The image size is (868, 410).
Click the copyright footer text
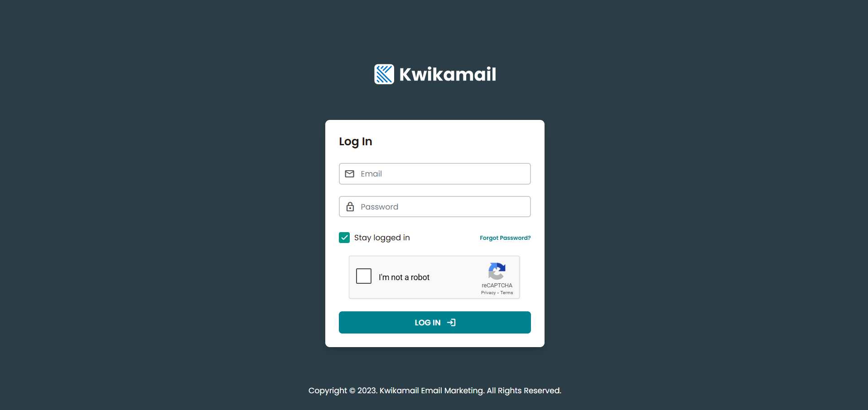(435, 391)
